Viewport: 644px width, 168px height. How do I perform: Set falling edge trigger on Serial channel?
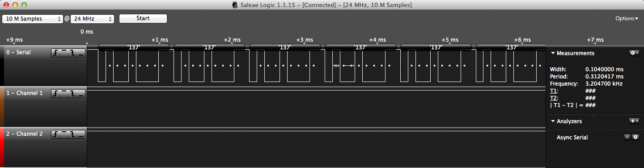coord(72,53)
